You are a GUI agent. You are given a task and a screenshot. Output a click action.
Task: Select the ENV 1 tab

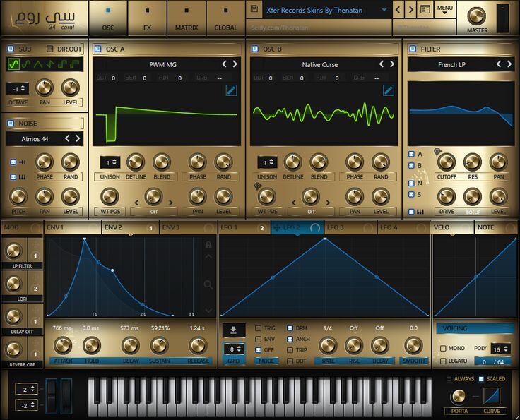click(x=72, y=228)
